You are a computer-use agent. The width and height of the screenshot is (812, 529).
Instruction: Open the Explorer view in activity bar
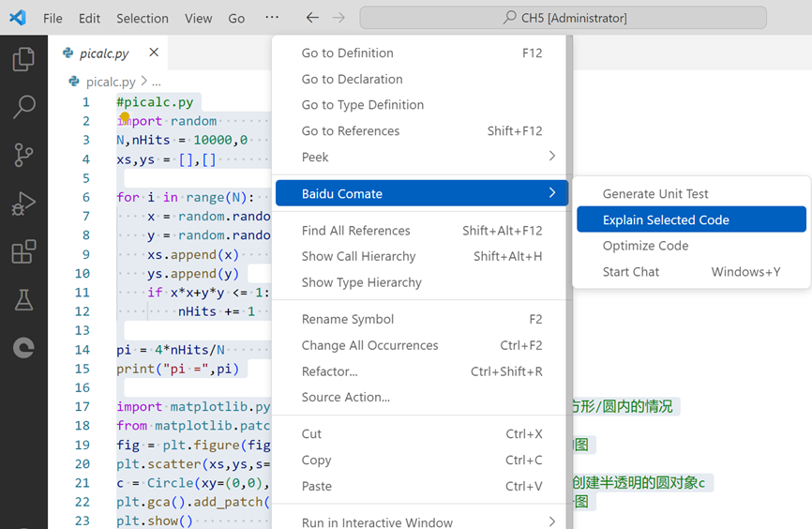[23, 59]
